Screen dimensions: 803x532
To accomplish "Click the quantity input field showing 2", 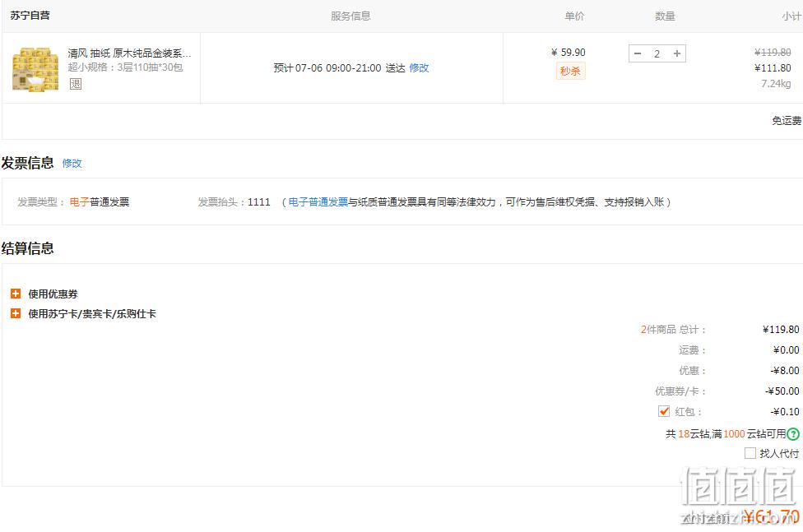I will [657, 53].
